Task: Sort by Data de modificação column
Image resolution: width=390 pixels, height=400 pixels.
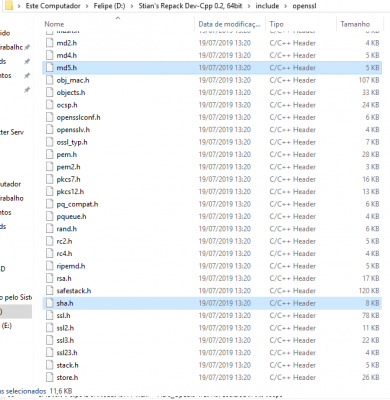Action: [x=230, y=24]
